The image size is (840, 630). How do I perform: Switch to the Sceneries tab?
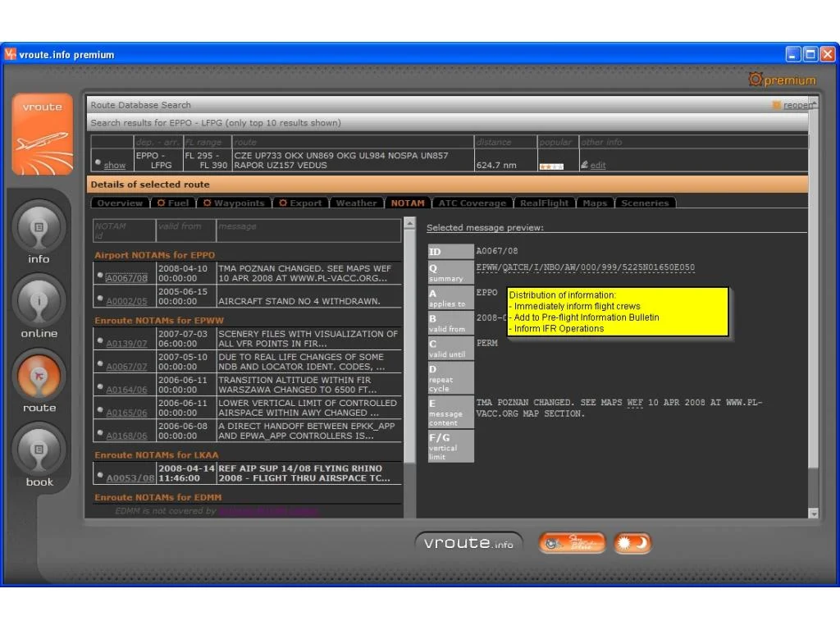[645, 203]
